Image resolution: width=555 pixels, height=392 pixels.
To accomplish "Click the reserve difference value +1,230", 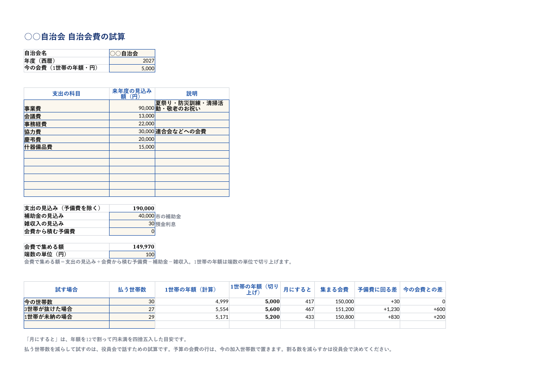I will click(377, 309).
